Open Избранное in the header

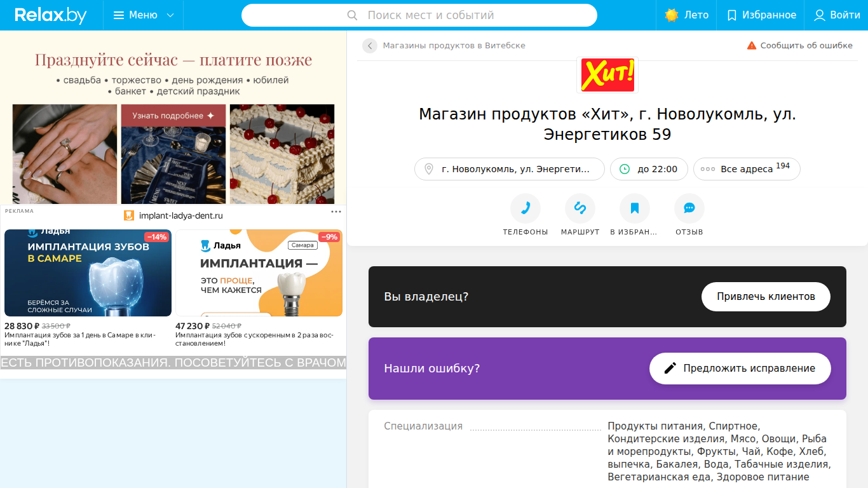761,15
